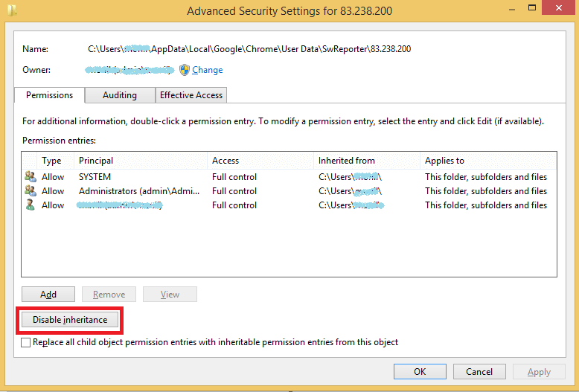Screen dimensions: 579x392
Task: Click Applies to value in the Administrators row
Action: pyautogui.click(x=486, y=191)
